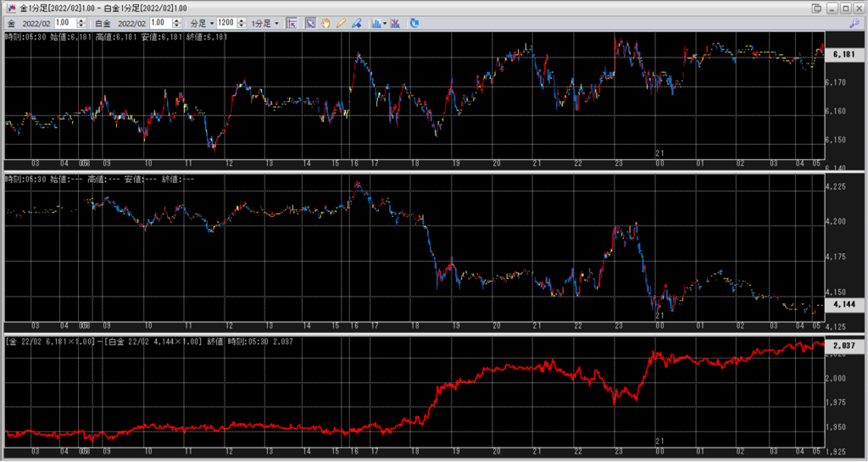Select the arrow pointer tool

[x=311, y=23]
